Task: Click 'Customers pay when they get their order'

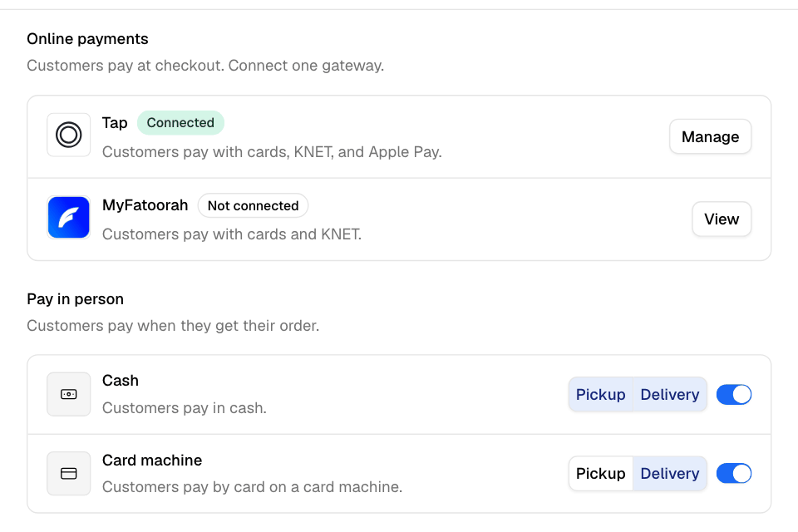Action: [x=173, y=326]
